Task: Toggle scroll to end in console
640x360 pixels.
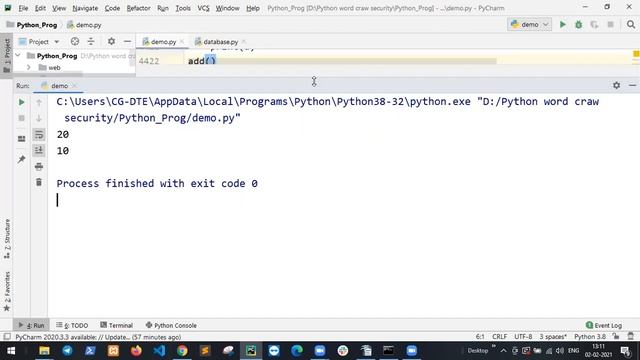Action: [x=39, y=150]
